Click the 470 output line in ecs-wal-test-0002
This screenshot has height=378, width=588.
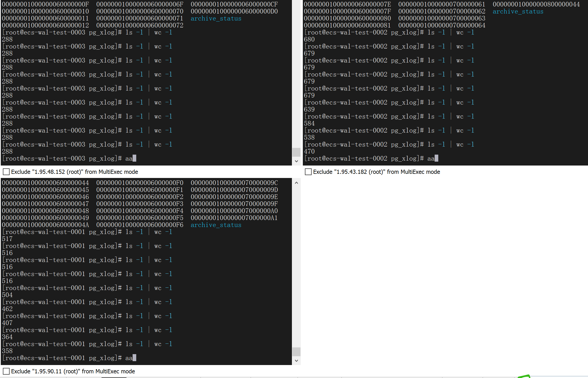(309, 151)
